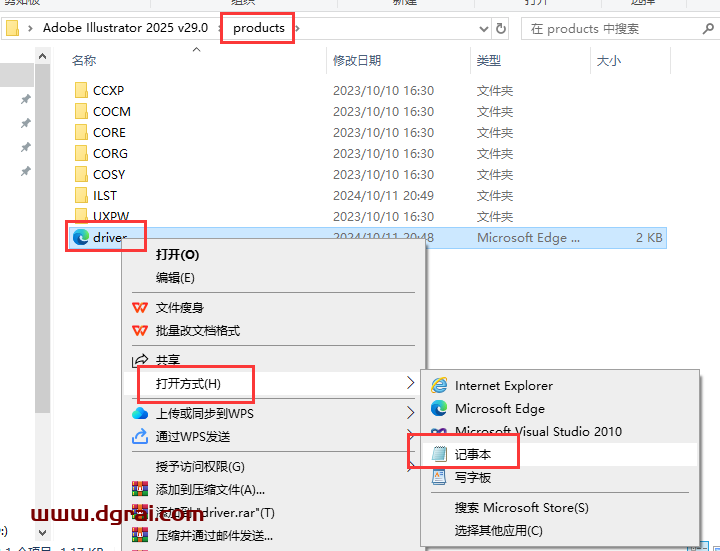The image size is (720, 551).
Task: Click CCXP date 2023/10/10 16:30
Action: [x=383, y=90]
